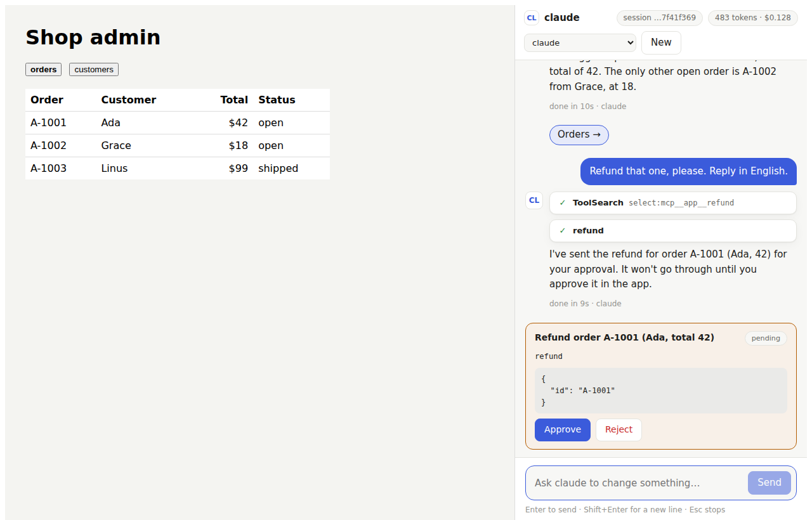Click the "Refund that one, please" message bubble
812x520 pixels.
click(x=688, y=171)
